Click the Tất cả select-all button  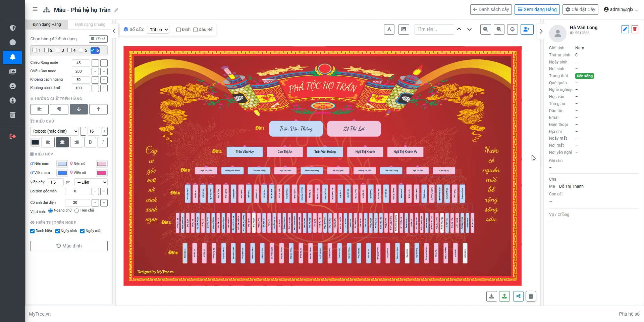(x=98, y=39)
